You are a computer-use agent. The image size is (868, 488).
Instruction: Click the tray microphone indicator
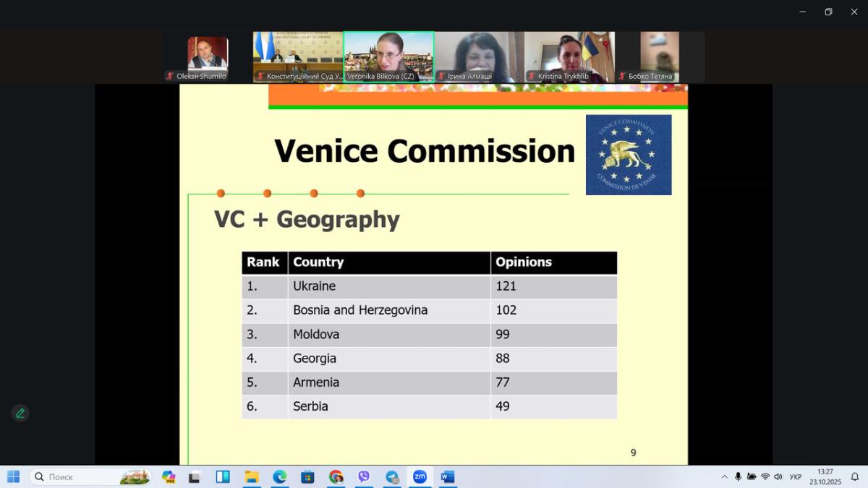click(738, 476)
